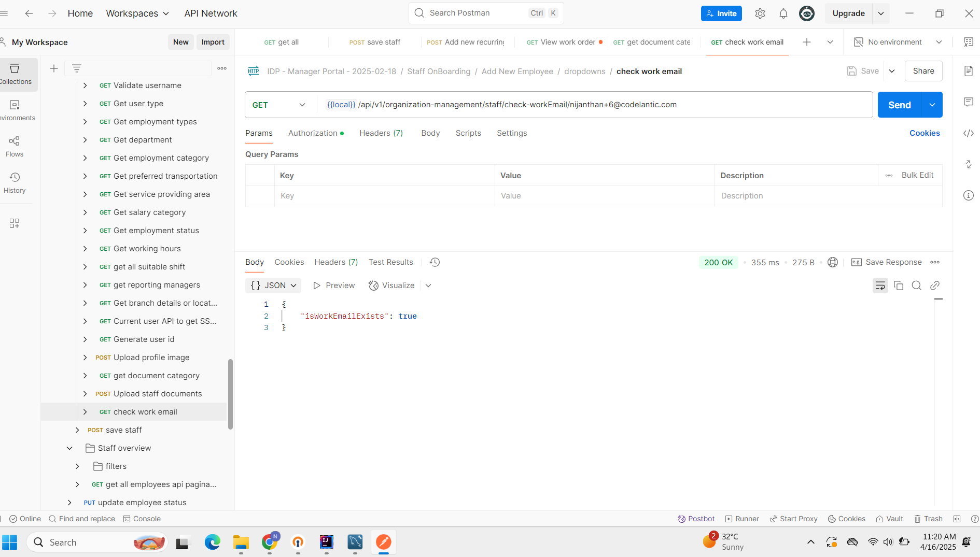Click the filter collections icon
This screenshot has width=980, height=557.
click(x=77, y=68)
